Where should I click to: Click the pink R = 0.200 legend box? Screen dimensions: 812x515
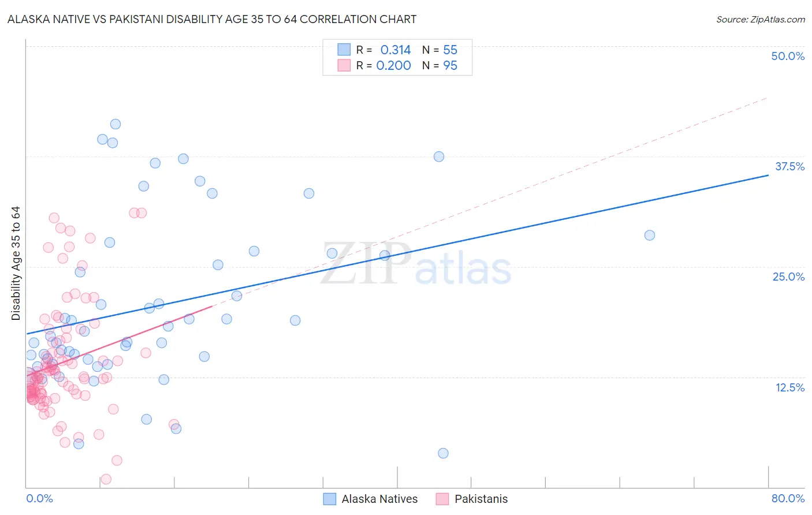coord(344,65)
